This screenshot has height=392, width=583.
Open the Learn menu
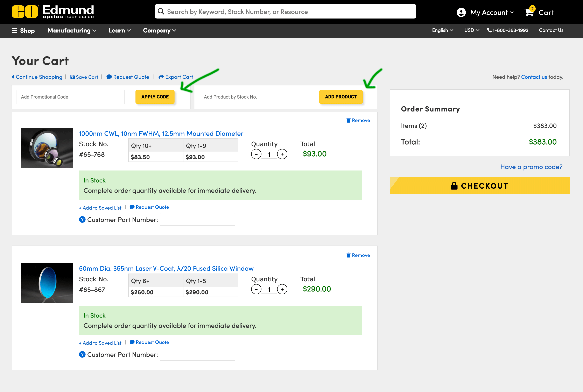click(x=119, y=30)
